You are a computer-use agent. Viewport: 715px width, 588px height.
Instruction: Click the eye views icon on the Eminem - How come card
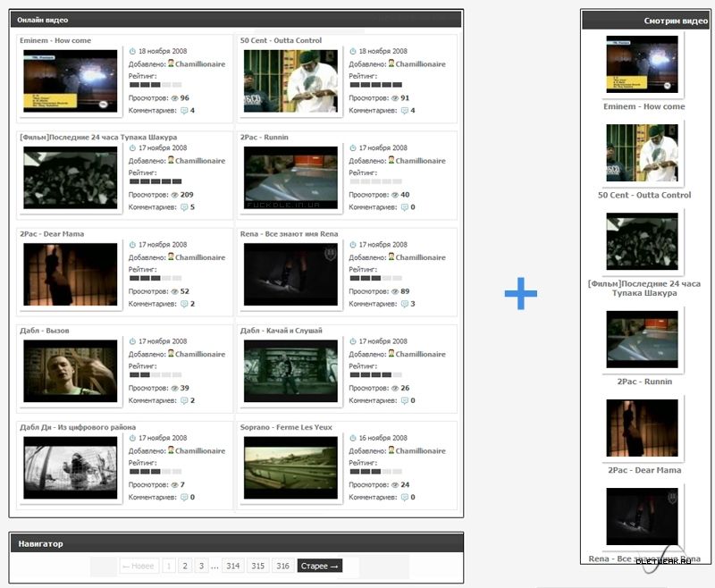coord(174,98)
